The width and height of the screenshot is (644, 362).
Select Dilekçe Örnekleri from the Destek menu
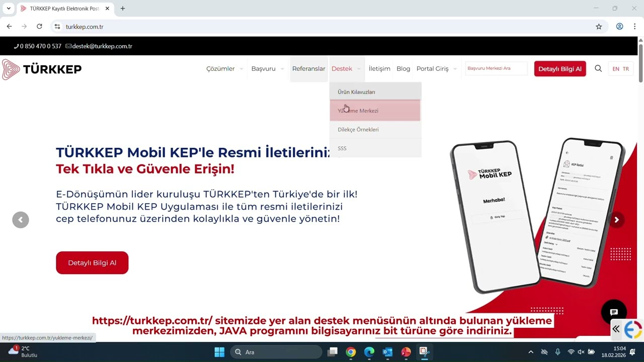[375, 129]
